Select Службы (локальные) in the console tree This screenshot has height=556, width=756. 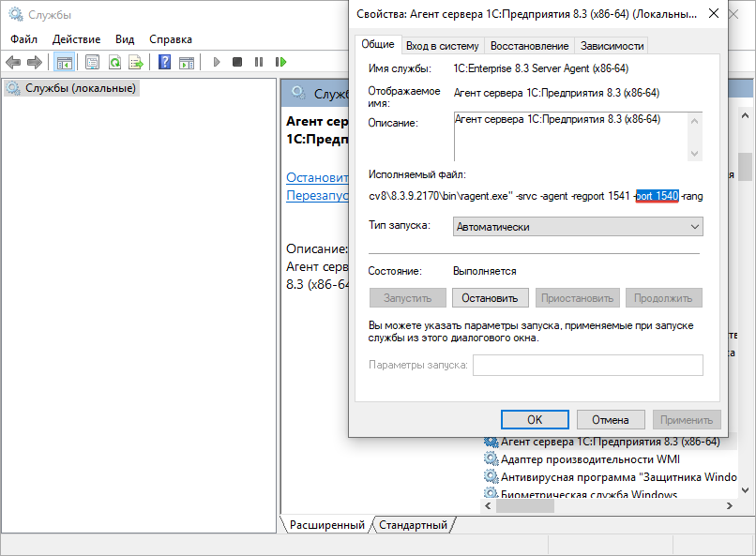[81, 88]
